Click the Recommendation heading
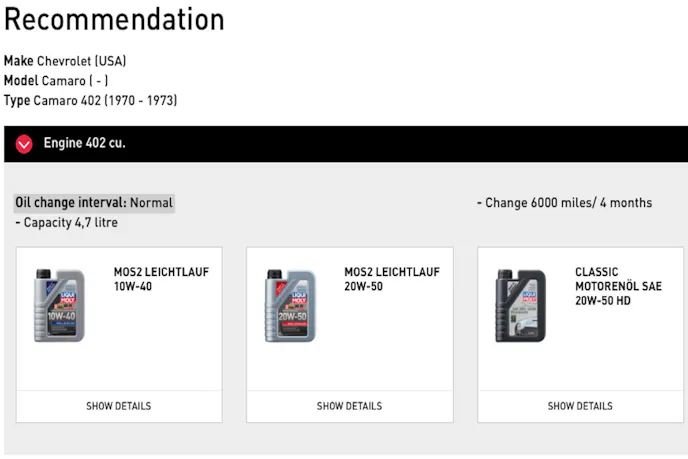 click(x=114, y=19)
